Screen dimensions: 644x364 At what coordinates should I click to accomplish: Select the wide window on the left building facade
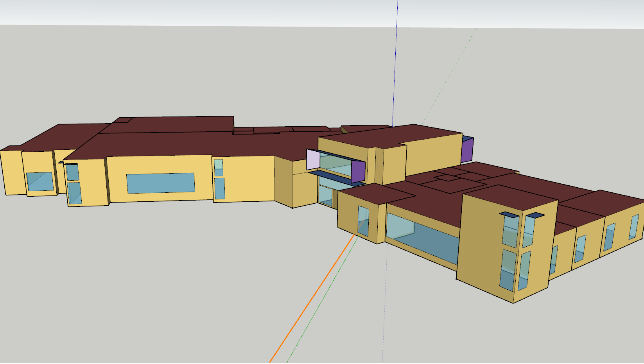point(160,183)
